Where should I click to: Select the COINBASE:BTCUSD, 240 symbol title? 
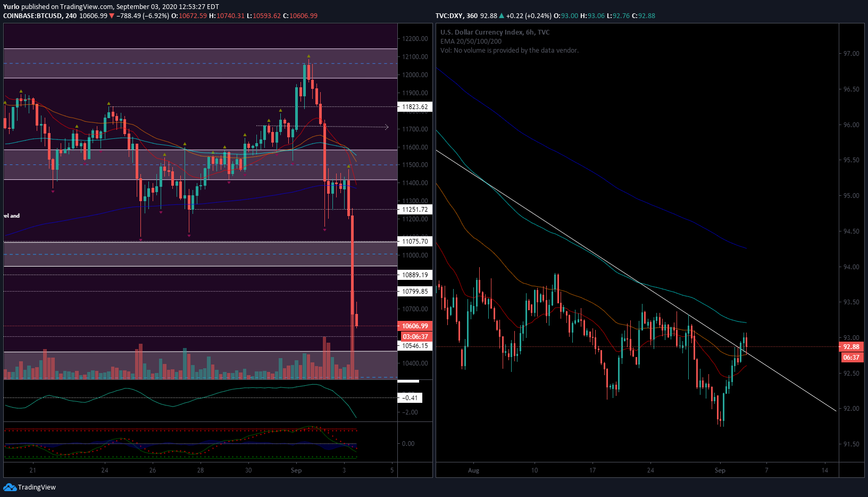click(x=40, y=15)
